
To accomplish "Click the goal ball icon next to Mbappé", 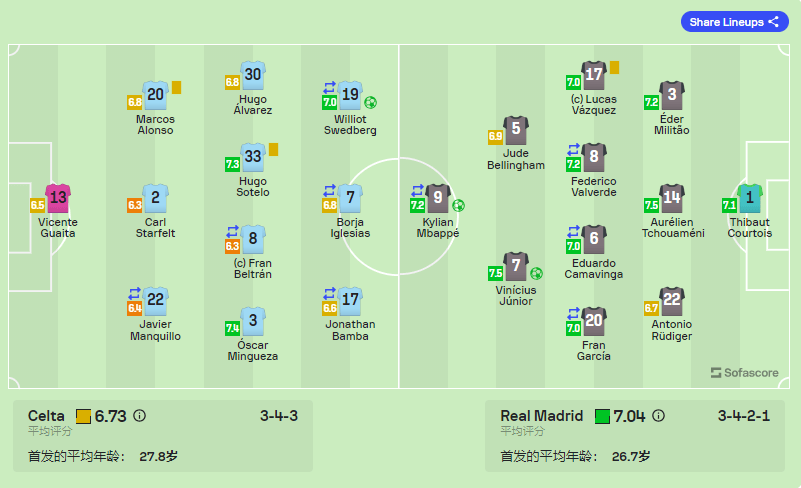I will (458, 206).
